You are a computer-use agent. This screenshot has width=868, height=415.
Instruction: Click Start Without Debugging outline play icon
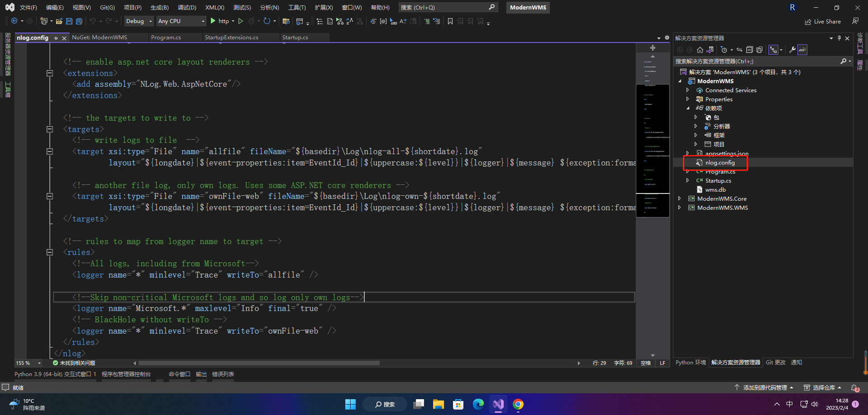(x=241, y=21)
